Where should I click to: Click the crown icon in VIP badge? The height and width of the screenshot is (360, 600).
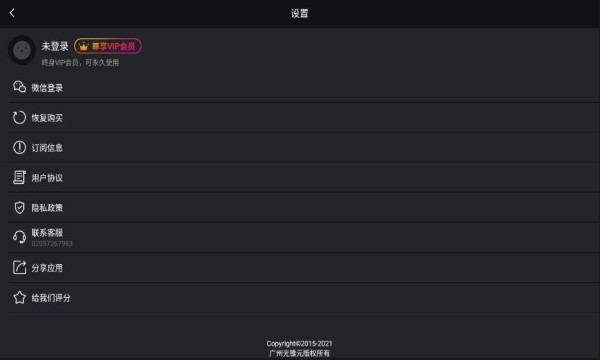[x=83, y=47]
